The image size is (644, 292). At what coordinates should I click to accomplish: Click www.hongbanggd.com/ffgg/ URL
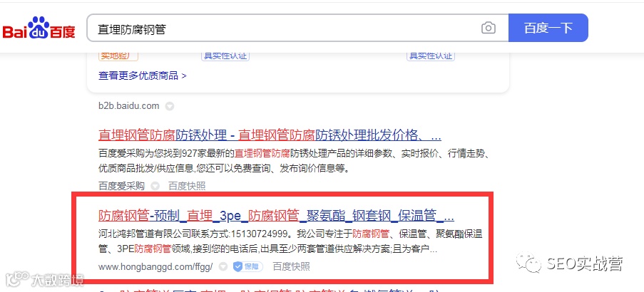tap(155, 267)
